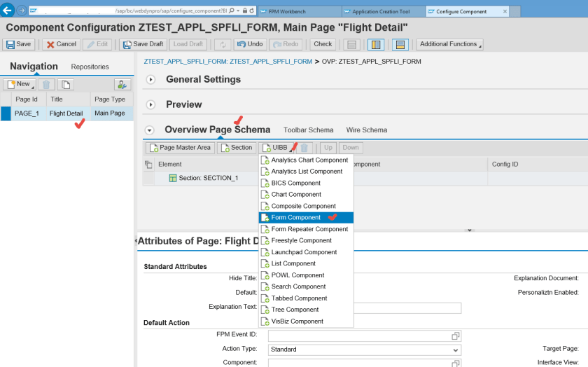Select the Section: SECTION_1 row

pos(208,178)
